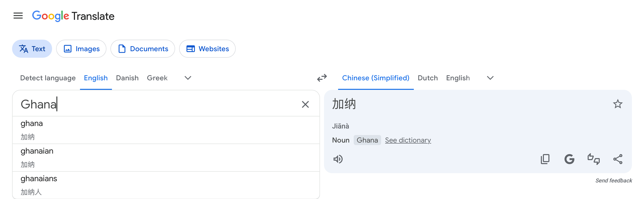Open Websites translation mode
Image resolution: width=644 pixels, height=199 pixels.
[x=207, y=49]
